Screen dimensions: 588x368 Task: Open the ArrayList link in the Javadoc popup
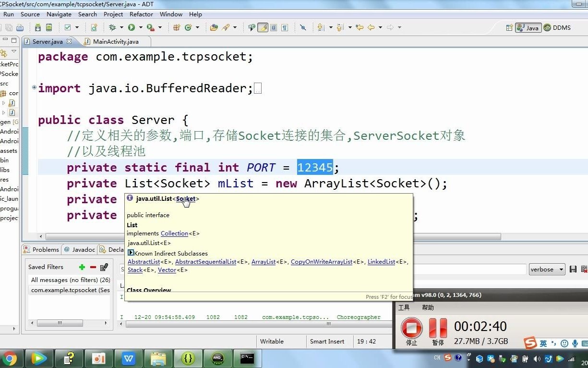pyautogui.click(x=263, y=261)
